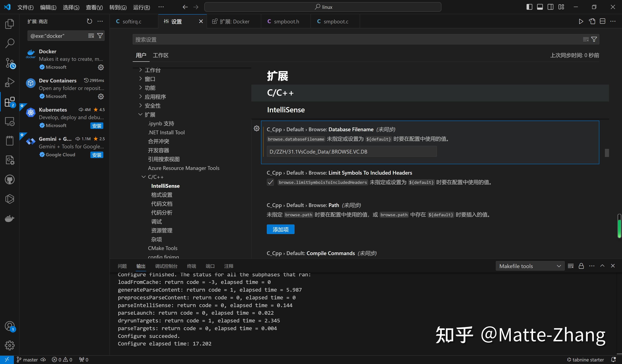This screenshot has height=364, width=622.
Task: Run the current file with the play icon
Action: [x=581, y=21]
